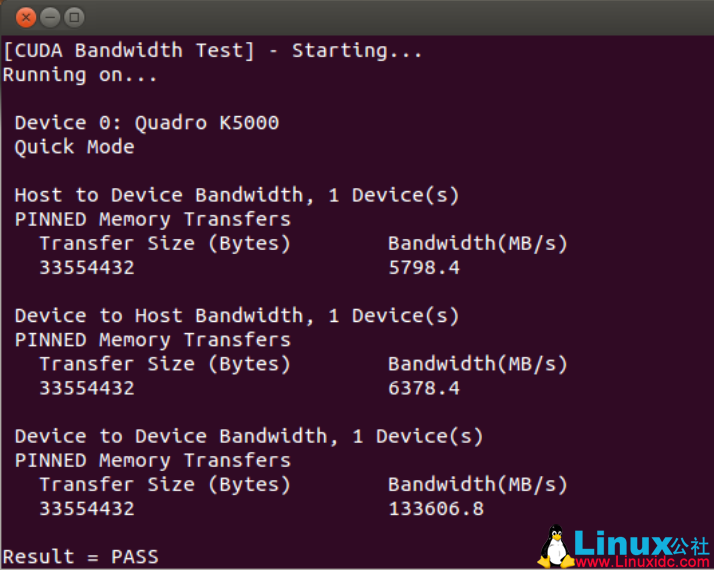The image size is (714, 572).
Task: Click the "[CUDA Bandwidth Test] - Starting..." line
Action: (x=213, y=51)
